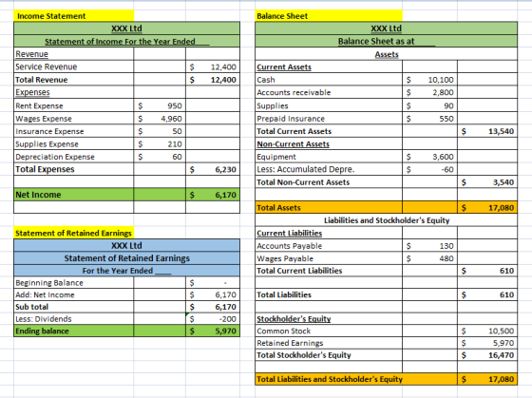The width and height of the screenshot is (532, 398).
Task: Click the Service Revenue label cell
Action: 74,66
